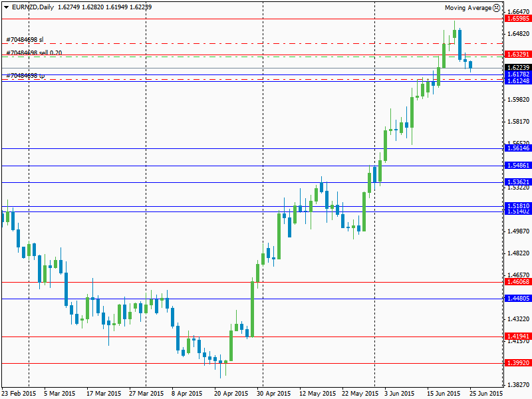Click the 1.38270 price axis value
This screenshot has height=399, width=532.
click(518, 385)
